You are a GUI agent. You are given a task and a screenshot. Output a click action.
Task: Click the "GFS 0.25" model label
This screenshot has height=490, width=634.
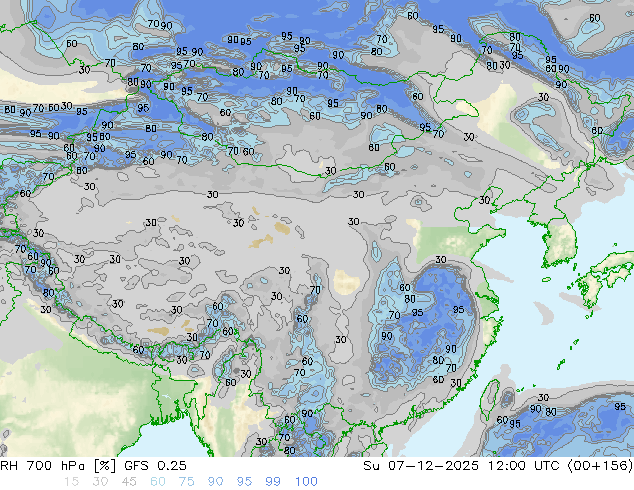tap(155, 466)
